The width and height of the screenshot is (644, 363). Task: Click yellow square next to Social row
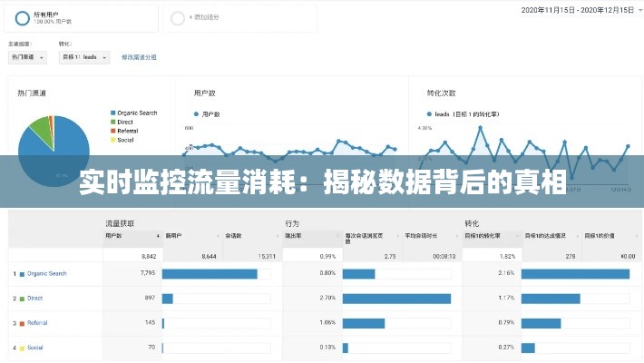tap(22, 348)
